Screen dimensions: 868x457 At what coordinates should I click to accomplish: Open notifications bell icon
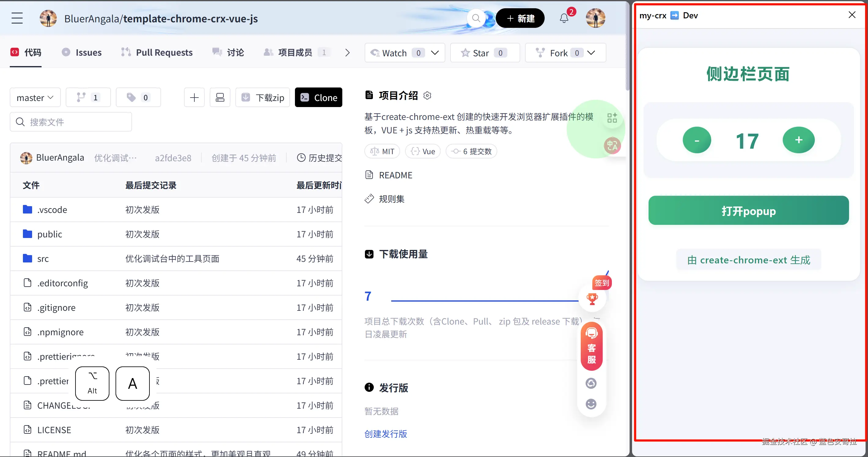564,18
